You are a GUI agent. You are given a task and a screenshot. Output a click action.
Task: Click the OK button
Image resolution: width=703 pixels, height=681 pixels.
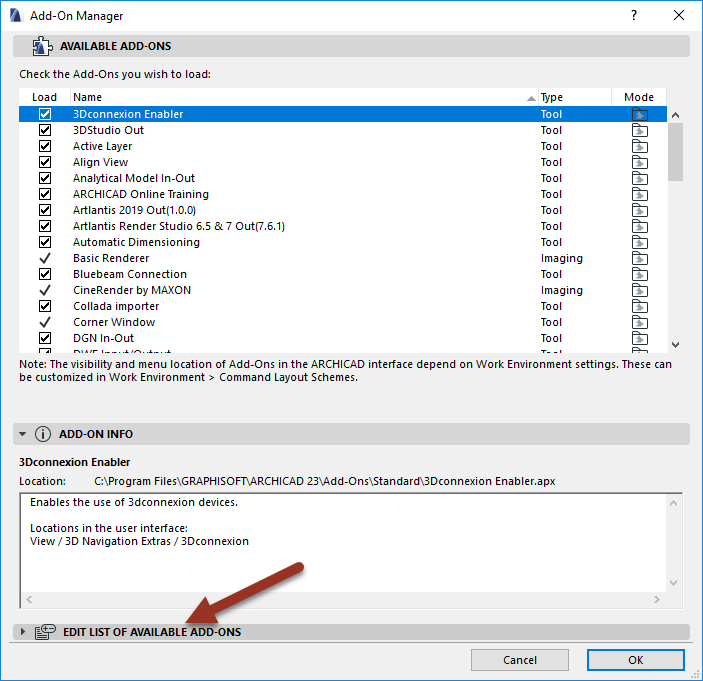(x=635, y=660)
